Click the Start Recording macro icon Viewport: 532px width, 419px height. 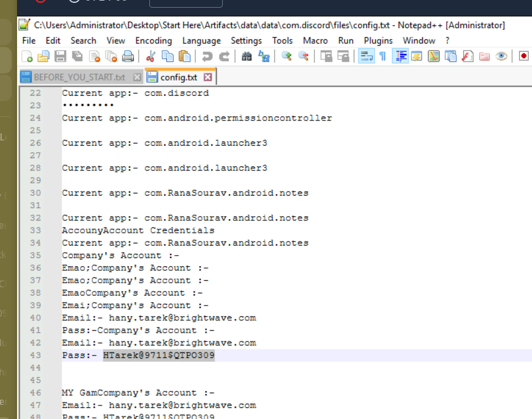[523, 56]
